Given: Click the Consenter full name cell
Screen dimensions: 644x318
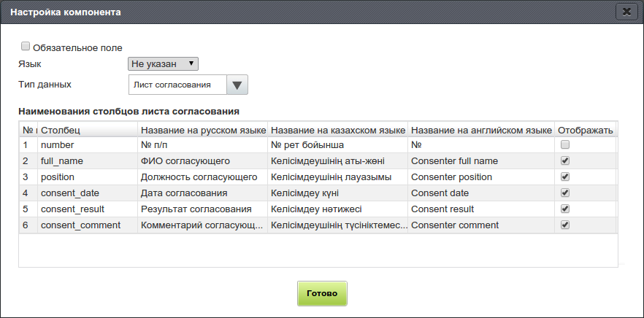Looking at the screenshot, I should point(481,161).
